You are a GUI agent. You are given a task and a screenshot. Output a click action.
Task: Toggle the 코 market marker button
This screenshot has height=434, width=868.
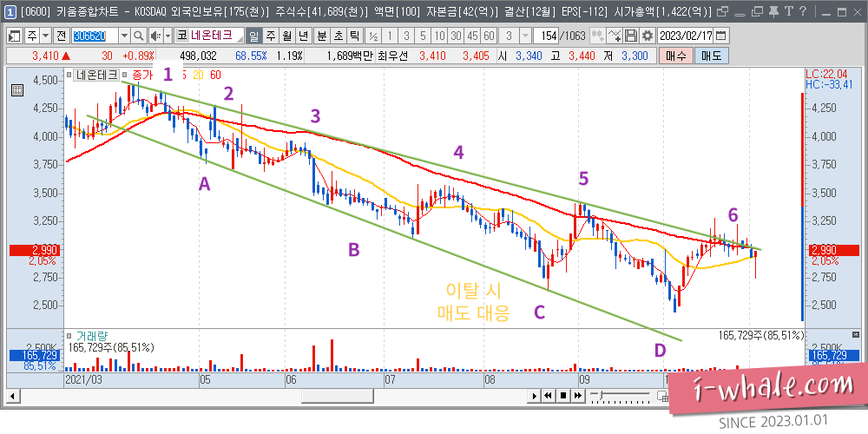click(181, 36)
